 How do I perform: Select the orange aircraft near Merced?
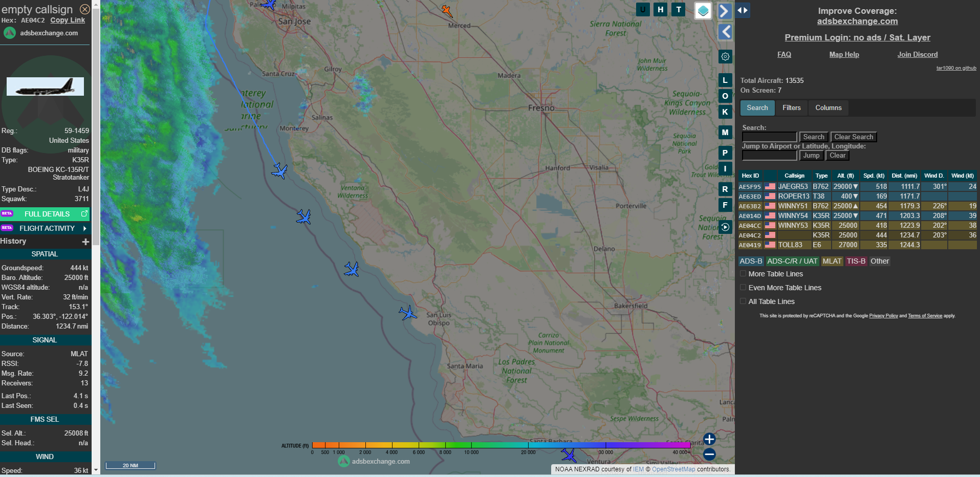click(x=447, y=10)
